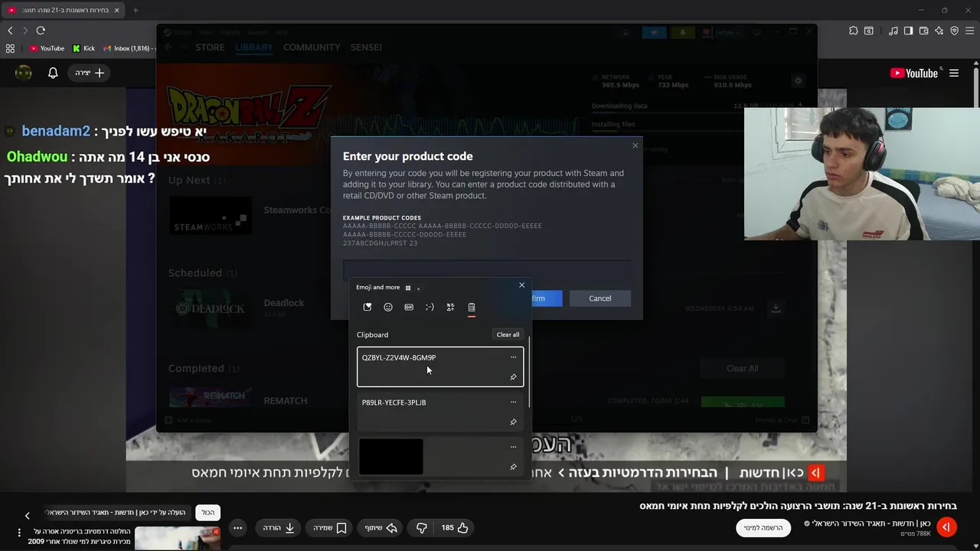Pin the P89LR-YECFE-3PLJB clipboard entry
The image size is (980, 551).
513,422
